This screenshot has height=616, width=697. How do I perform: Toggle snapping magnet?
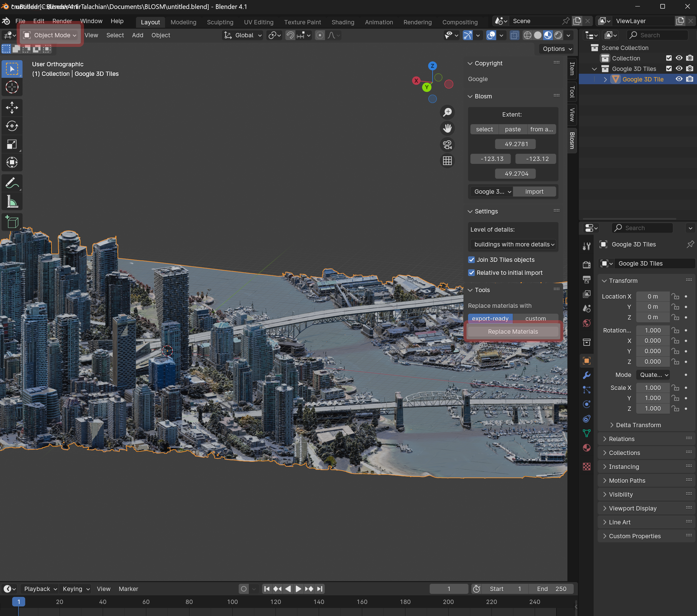tap(290, 35)
